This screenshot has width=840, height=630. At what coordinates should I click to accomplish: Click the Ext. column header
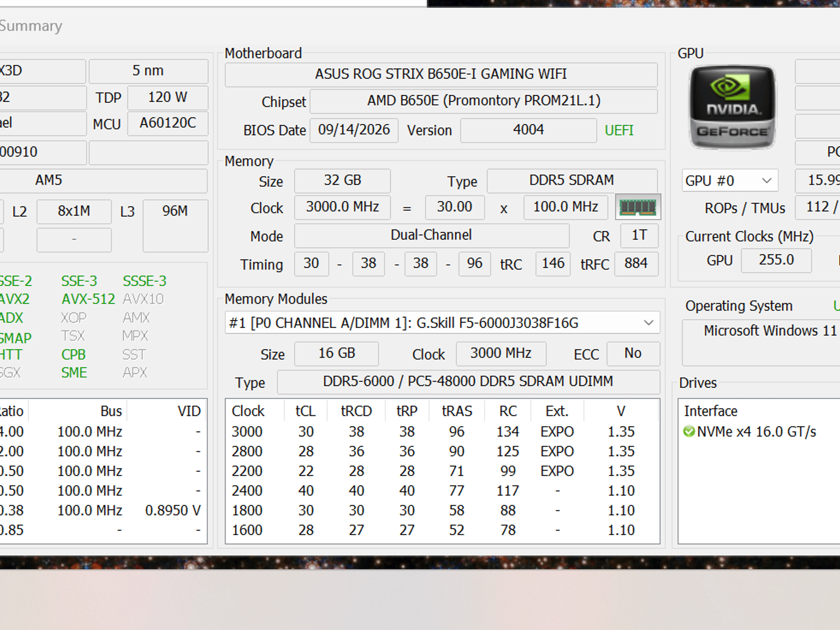tap(557, 411)
